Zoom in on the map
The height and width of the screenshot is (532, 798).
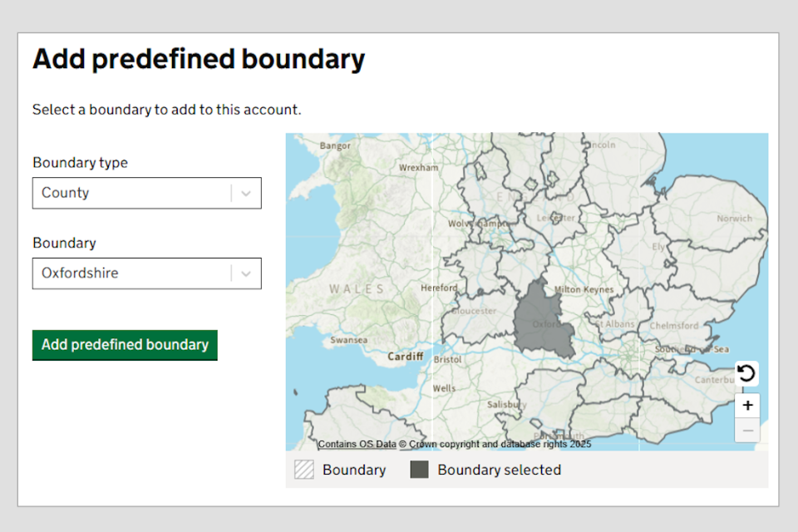pos(747,406)
